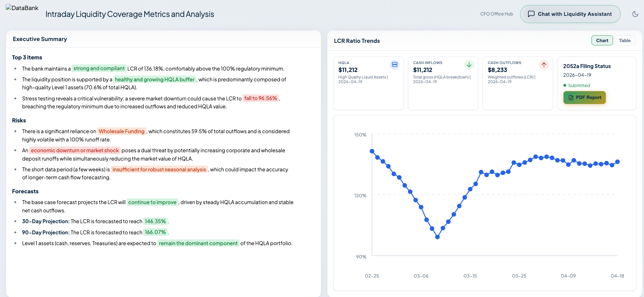Click the PDF Report file icon

click(x=571, y=98)
